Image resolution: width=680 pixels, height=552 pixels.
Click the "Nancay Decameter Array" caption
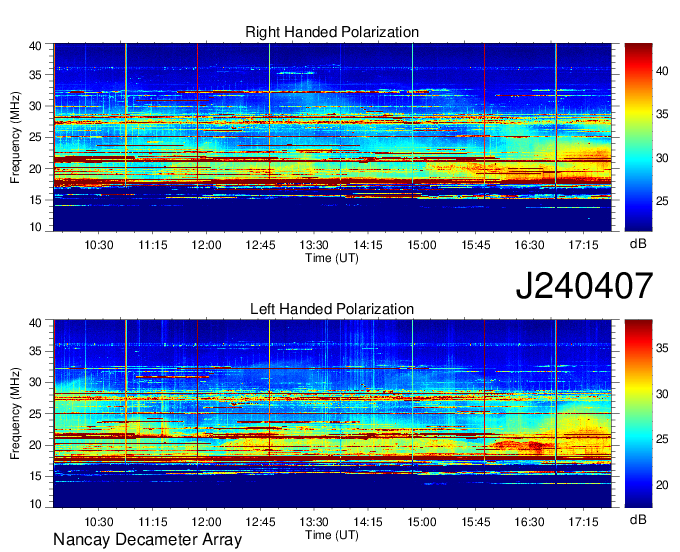[147, 540]
